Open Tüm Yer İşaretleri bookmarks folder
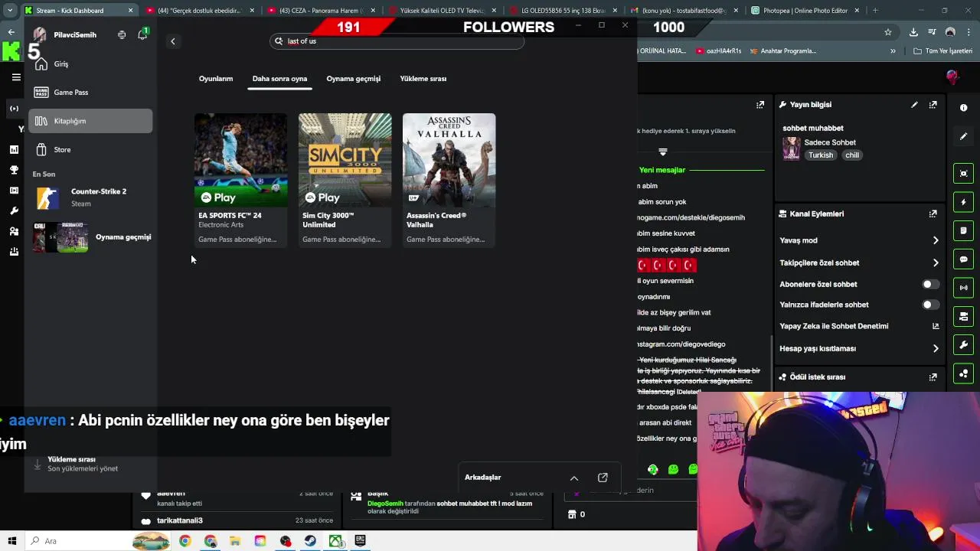980x551 pixels. coord(943,51)
